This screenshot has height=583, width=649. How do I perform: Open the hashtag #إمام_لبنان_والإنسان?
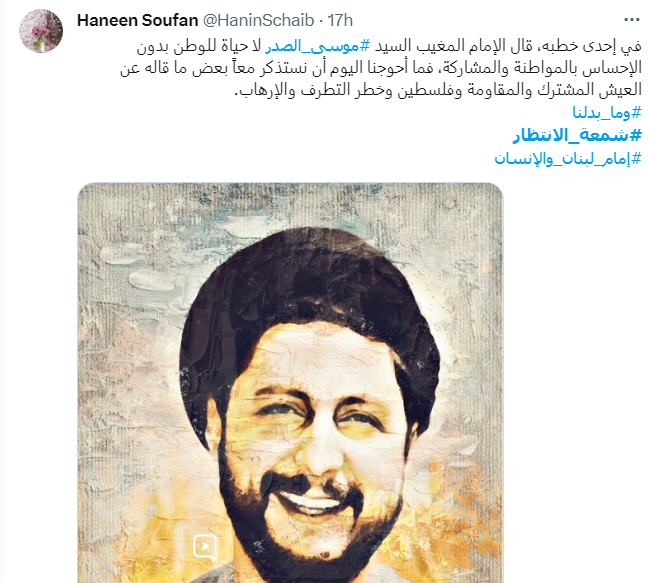[x=568, y=158]
